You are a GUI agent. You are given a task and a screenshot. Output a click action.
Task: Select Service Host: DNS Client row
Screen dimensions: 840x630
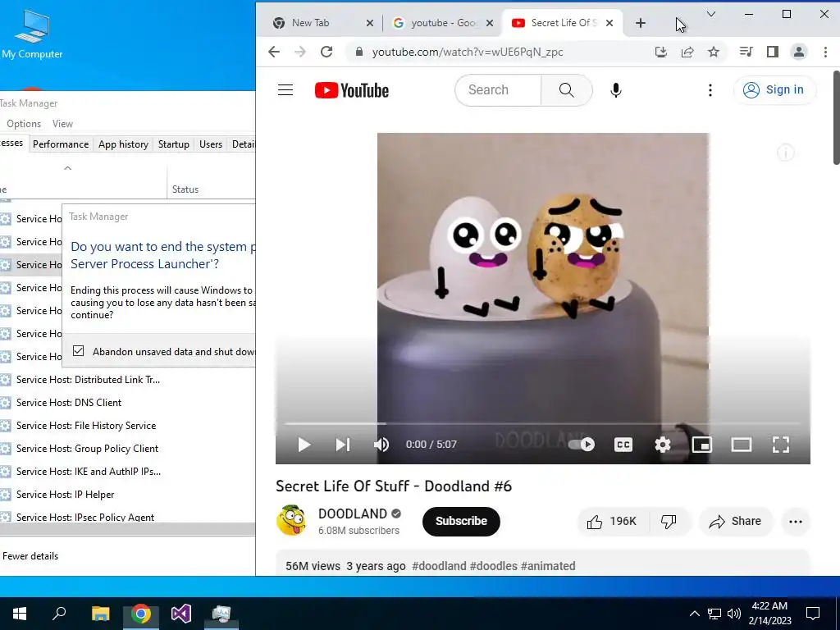[x=127, y=402]
